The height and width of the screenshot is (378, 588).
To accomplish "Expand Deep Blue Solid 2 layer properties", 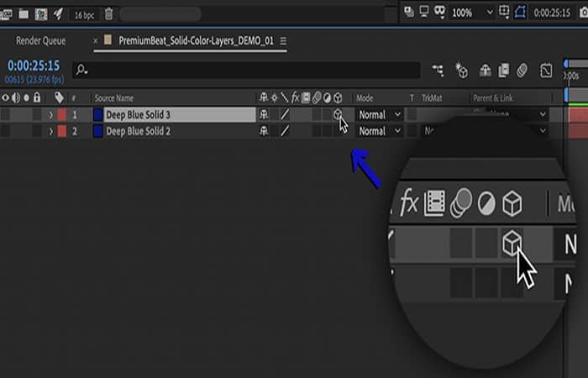I will click(50, 131).
